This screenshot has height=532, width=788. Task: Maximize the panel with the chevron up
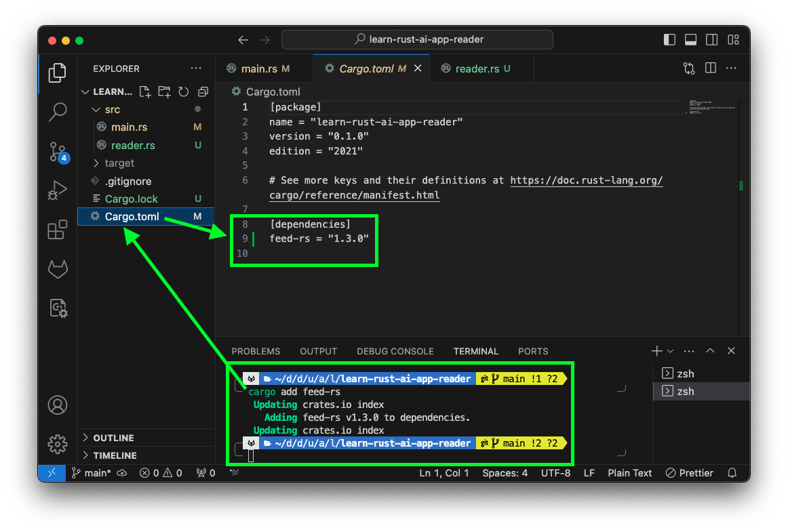pyautogui.click(x=710, y=350)
